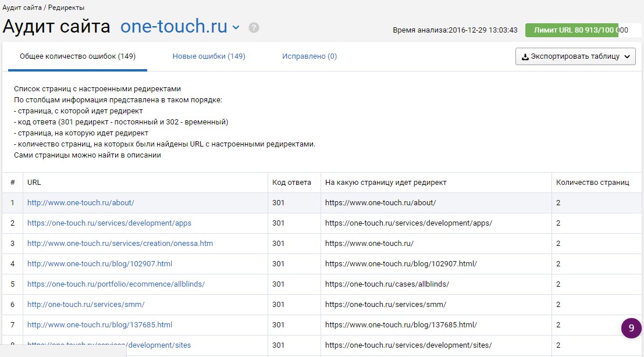
Task: Click the purple notification badge showing 9
Action: click(631, 328)
